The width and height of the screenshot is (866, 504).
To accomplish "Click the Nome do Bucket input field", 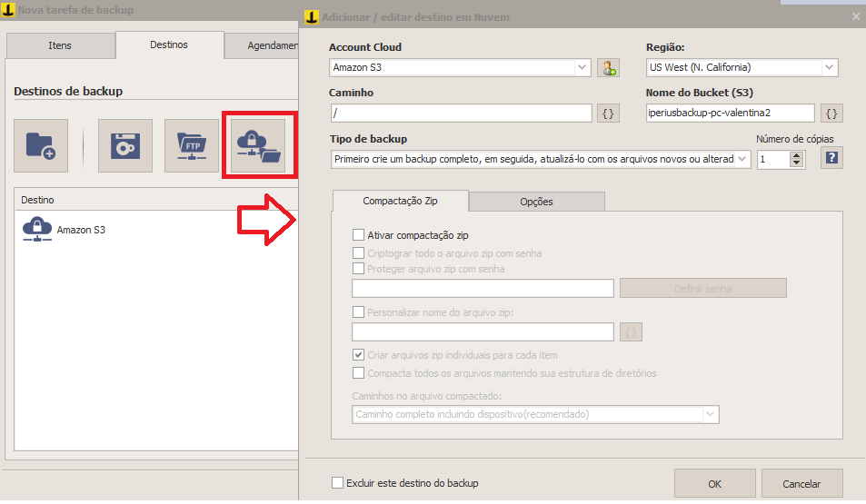I will [730, 114].
